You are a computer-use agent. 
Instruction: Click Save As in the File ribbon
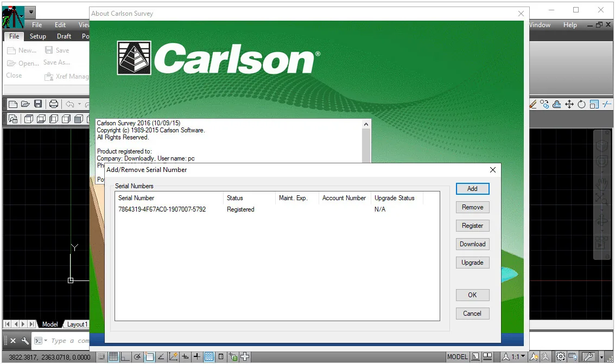[x=57, y=62]
